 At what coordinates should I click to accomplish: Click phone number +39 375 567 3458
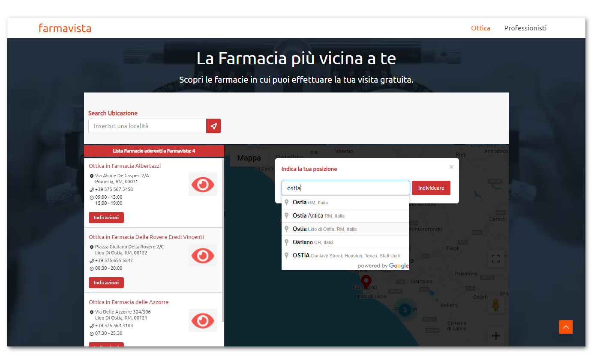(114, 189)
